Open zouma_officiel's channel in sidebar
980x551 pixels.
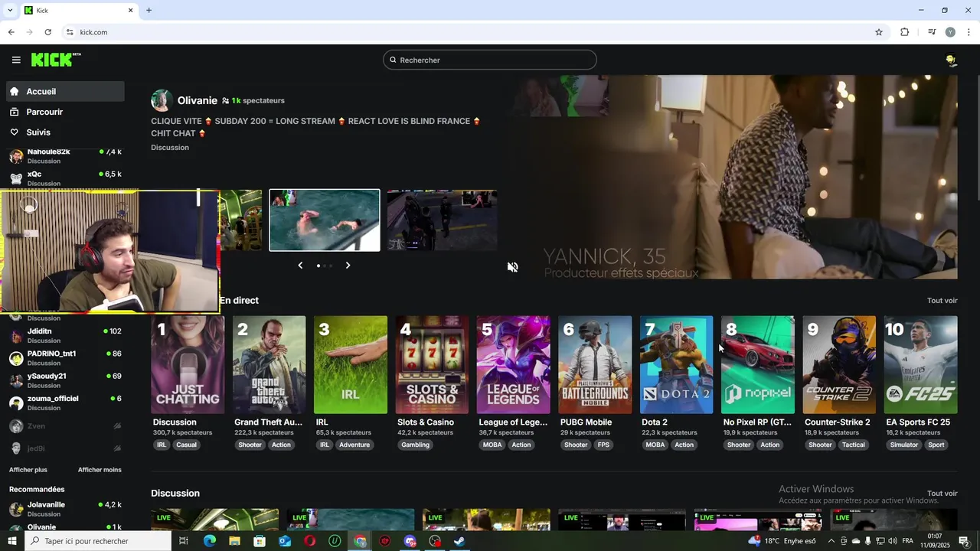click(65, 403)
